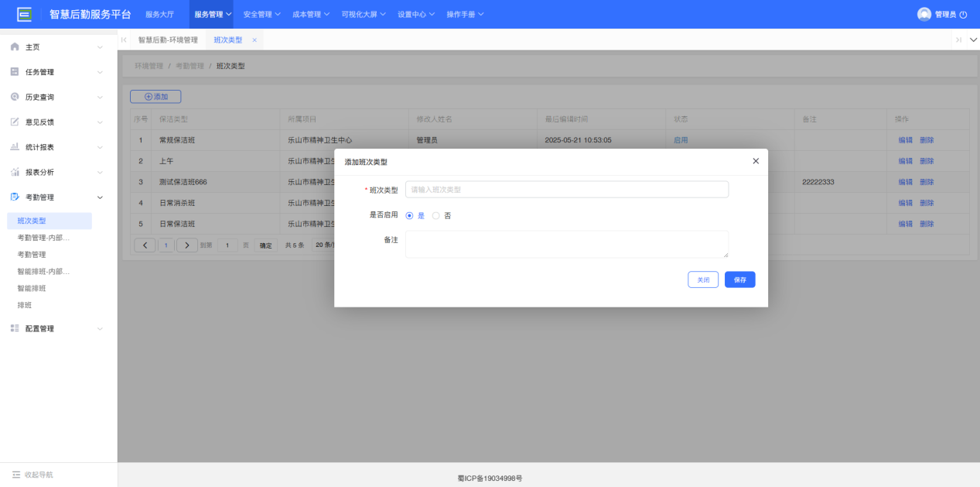This screenshot has height=487, width=980.
Task: Click the platform logo icon in the header
Action: tap(25, 14)
